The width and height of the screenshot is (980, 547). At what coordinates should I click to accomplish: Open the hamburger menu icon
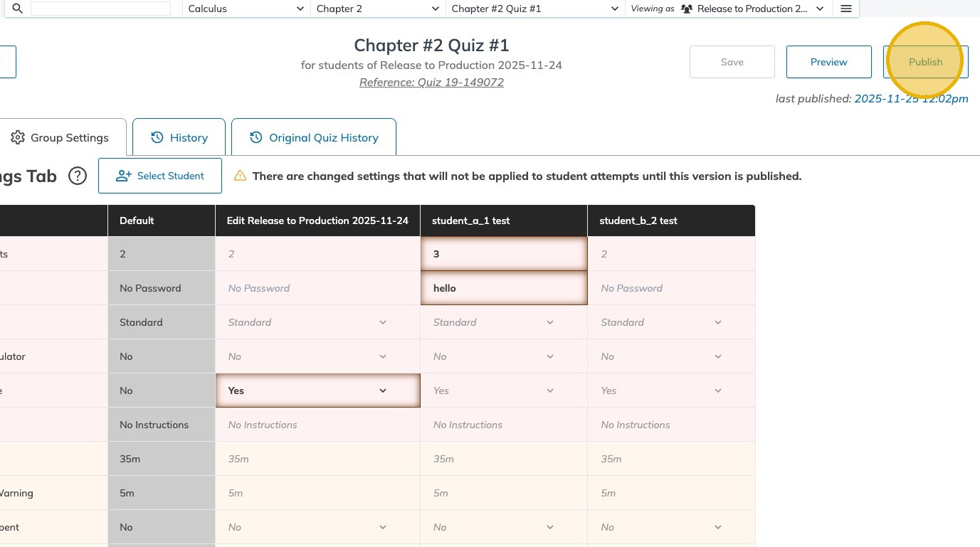(846, 9)
